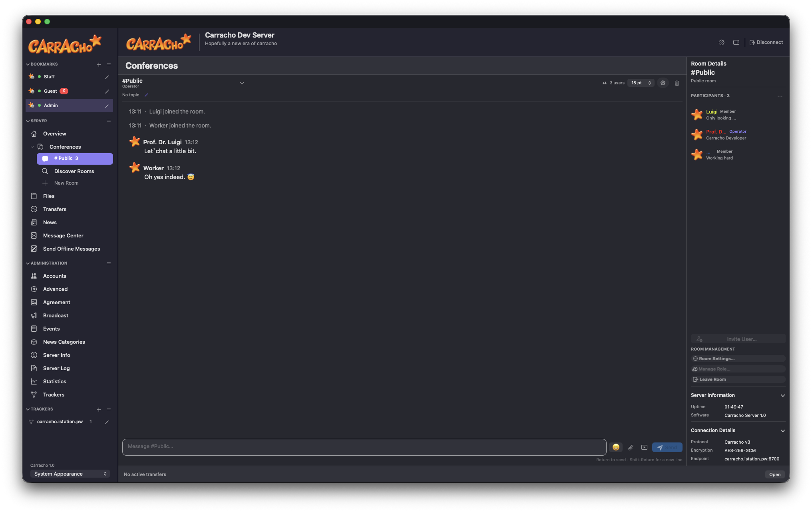Click Room Settings... button

point(738,359)
